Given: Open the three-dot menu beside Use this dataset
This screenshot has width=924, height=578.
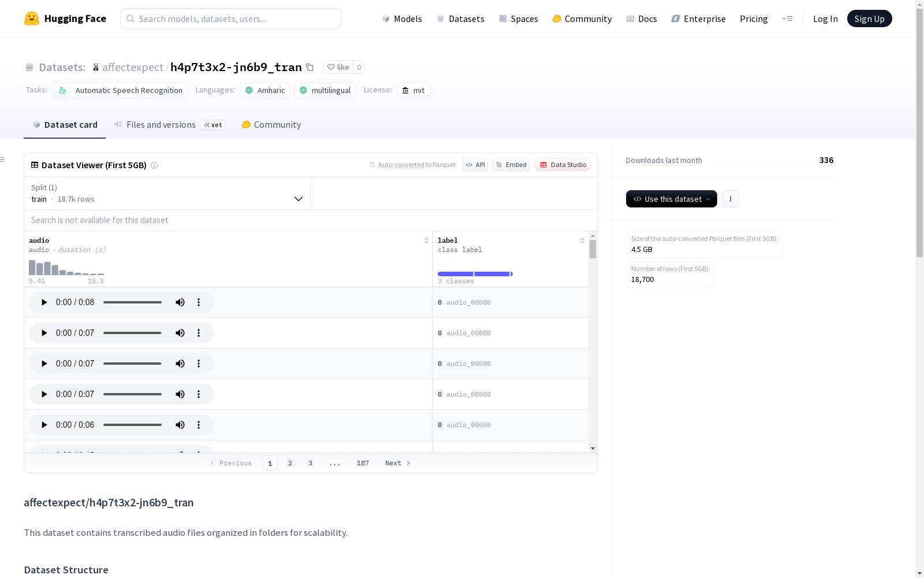Looking at the screenshot, I should pos(731,199).
